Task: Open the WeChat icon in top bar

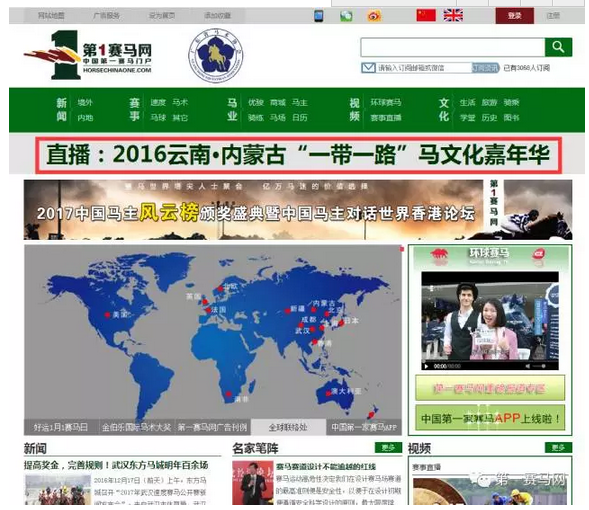Action: pyautogui.click(x=346, y=16)
